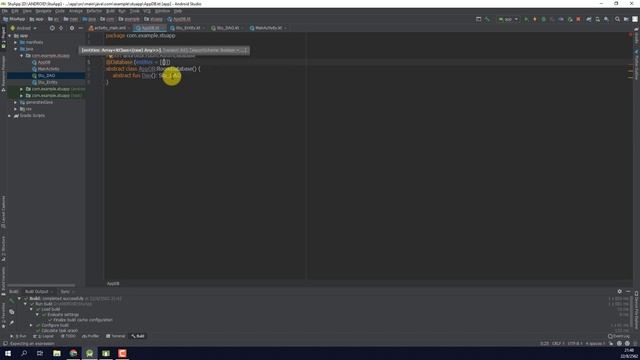This screenshot has width=640, height=360.
Task: Collapse the java folder
Action: click(x=16, y=49)
